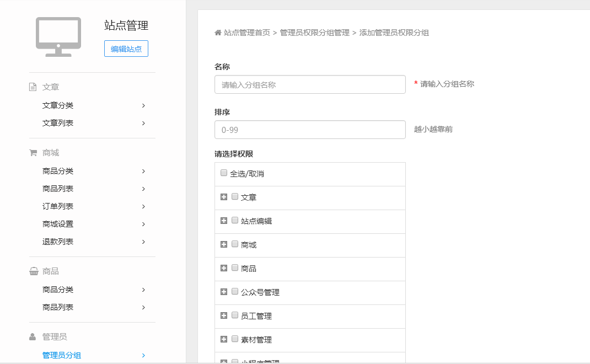Open 文章分类 in the sidebar
The image size is (590, 364).
[58, 105]
